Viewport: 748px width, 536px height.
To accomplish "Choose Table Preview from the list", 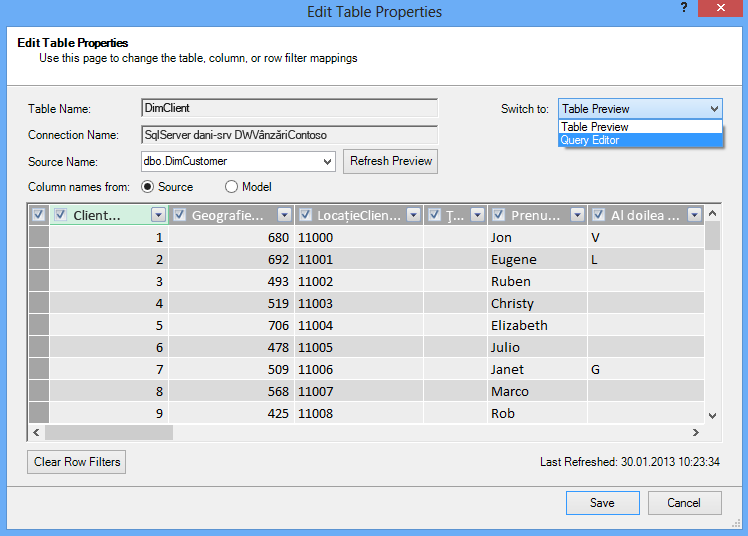I will click(641, 127).
